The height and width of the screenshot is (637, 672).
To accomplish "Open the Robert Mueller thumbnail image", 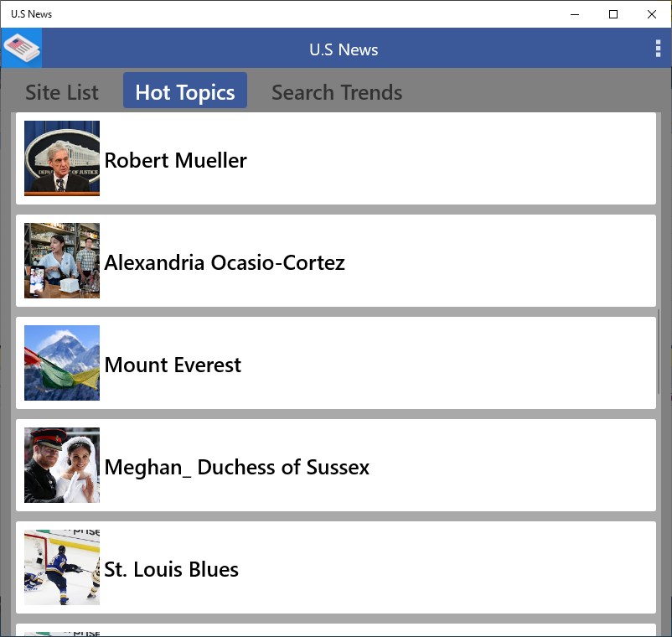I will tap(62, 158).
